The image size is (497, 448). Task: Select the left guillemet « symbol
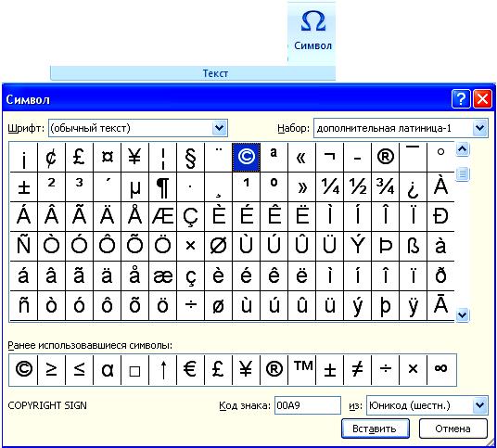[x=301, y=158]
